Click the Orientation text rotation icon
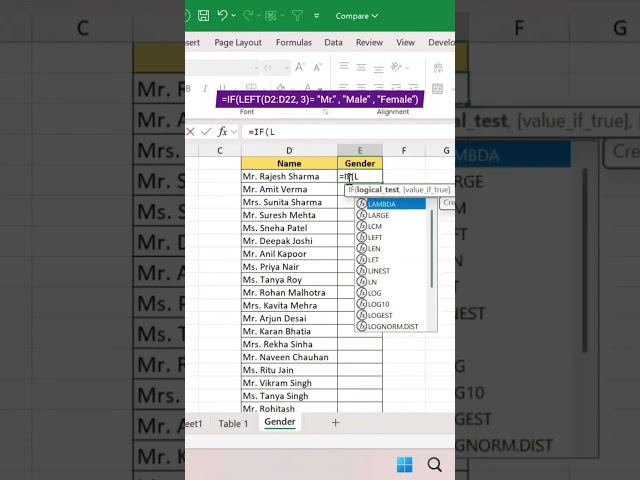The image size is (640, 480). tap(396, 67)
